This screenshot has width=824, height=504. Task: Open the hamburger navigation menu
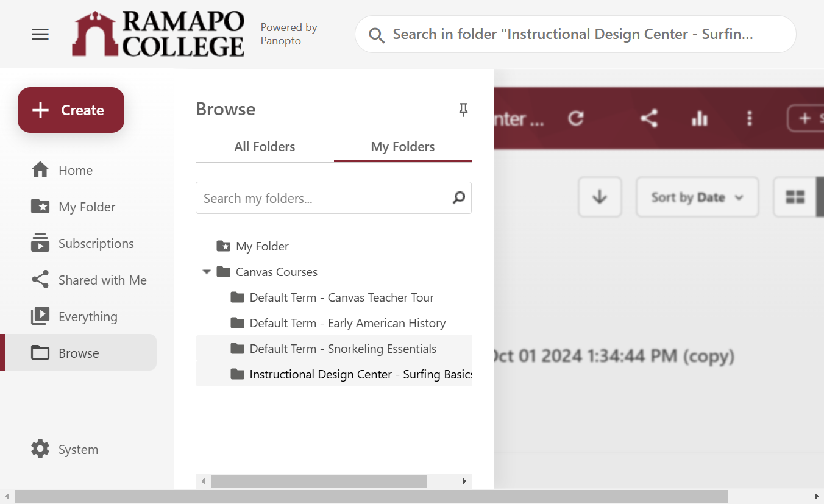[40, 34]
